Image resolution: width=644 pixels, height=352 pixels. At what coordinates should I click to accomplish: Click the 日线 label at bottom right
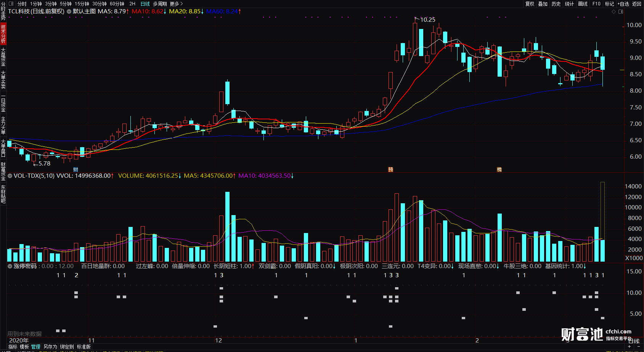[x=634, y=341]
